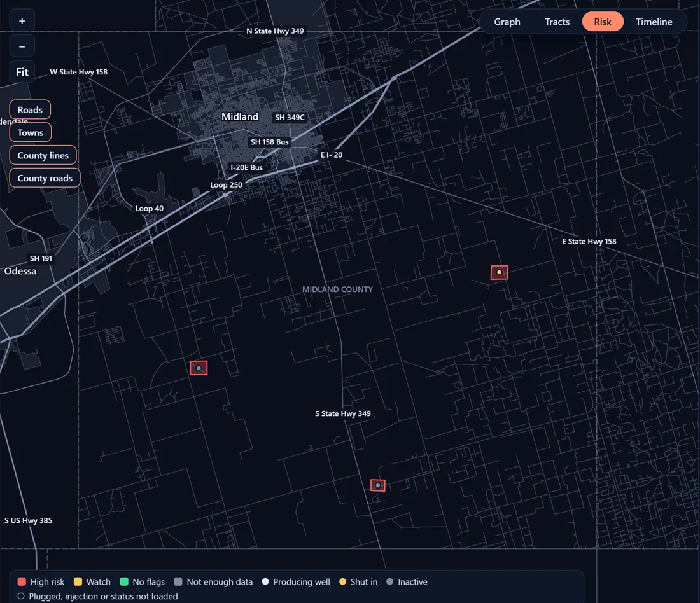This screenshot has height=603, width=700.
Task: Switch to the Tracts tab
Action: point(557,22)
